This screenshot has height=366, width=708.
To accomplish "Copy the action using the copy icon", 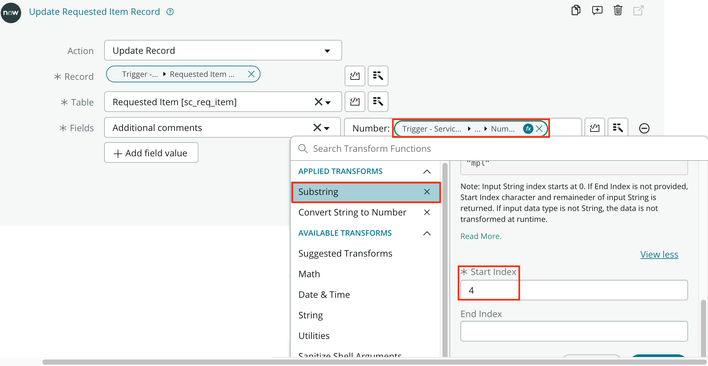I will point(576,10).
